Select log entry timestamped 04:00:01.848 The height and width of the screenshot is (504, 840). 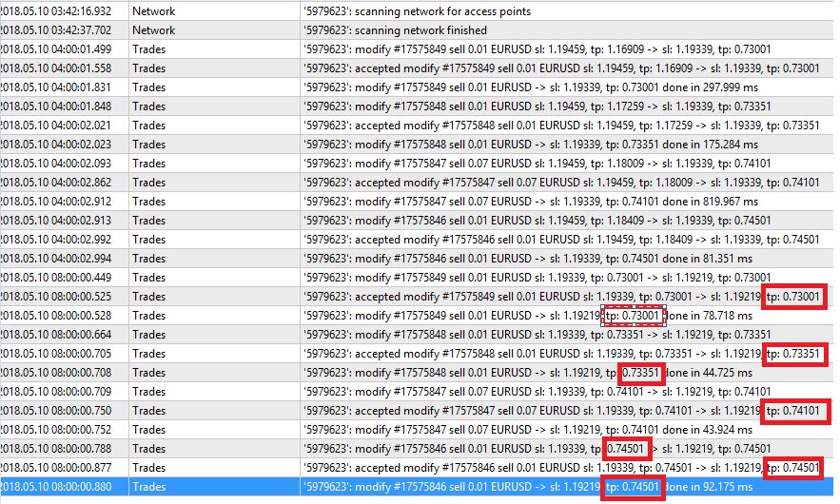coord(417,107)
